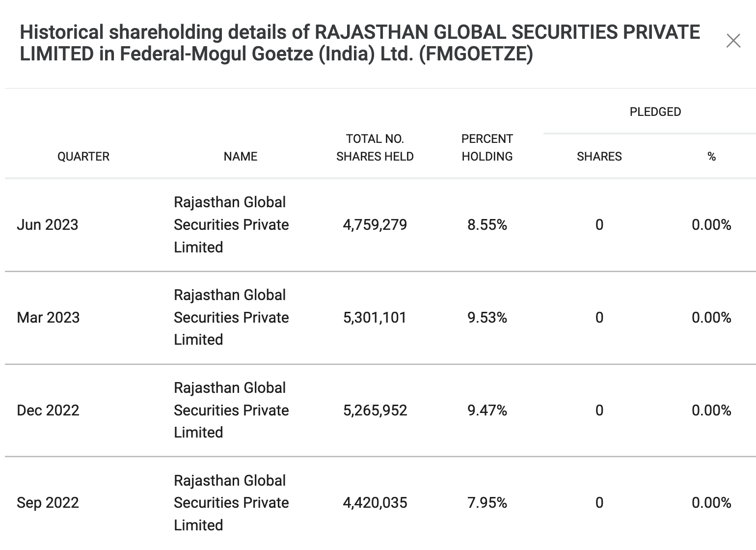Select the Mar 2023 quarter cell

pos(48,318)
